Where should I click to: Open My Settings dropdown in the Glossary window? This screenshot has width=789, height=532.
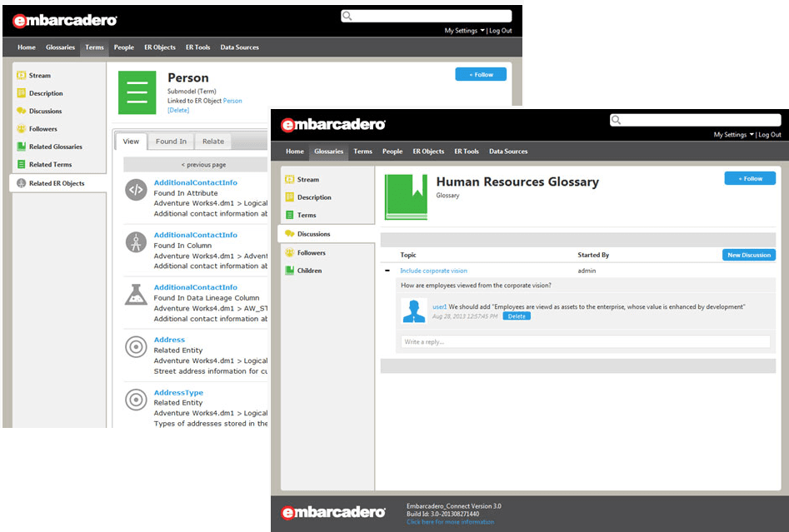(x=733, y=135)
